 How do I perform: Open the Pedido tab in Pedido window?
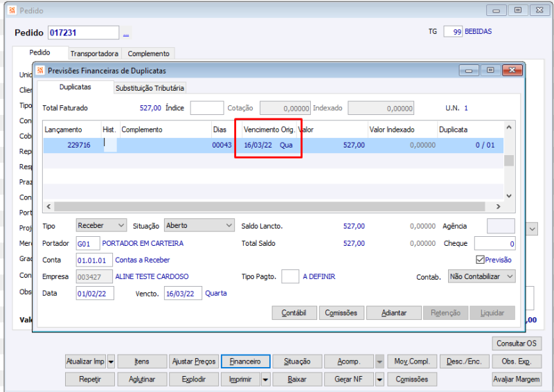[x=39, y=53]
